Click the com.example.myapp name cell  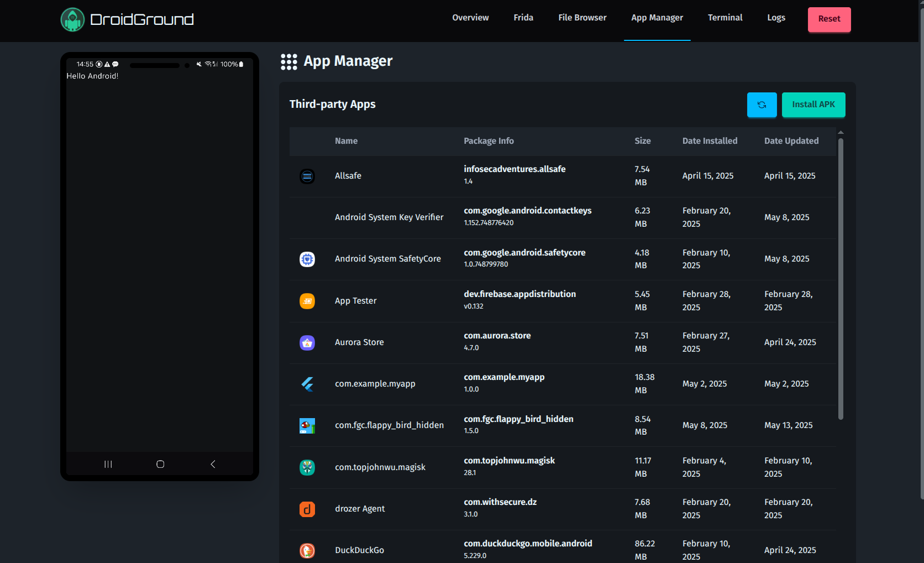coord(375,384)
